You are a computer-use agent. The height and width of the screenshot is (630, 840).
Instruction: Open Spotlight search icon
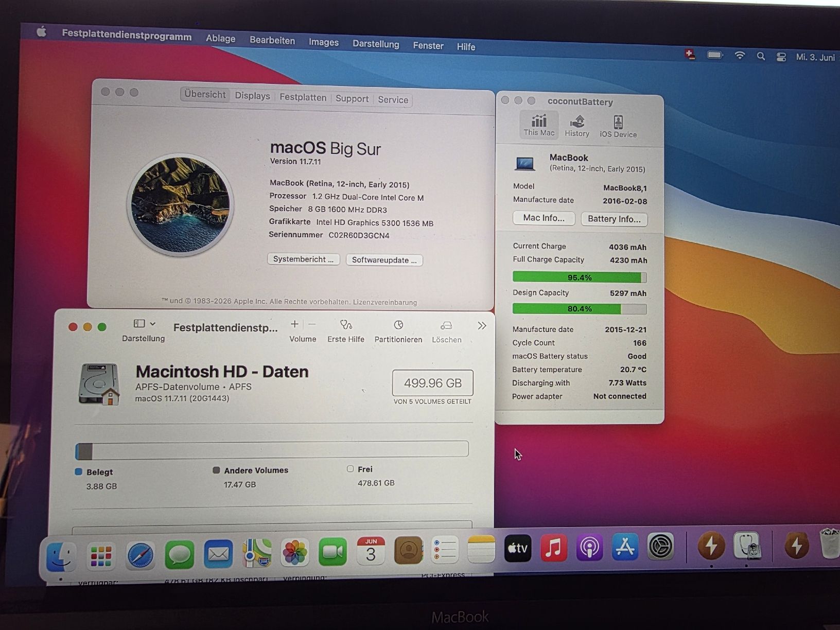click(761, 56)
